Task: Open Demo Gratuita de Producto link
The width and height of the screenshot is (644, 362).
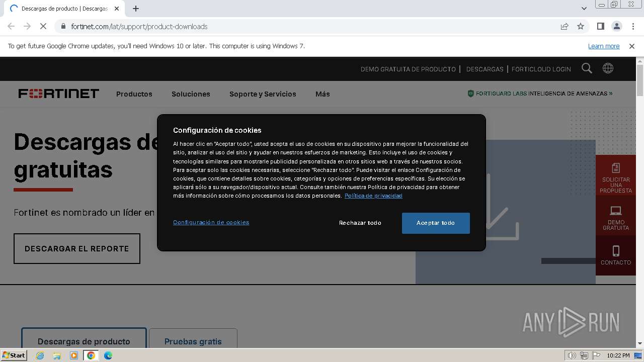Action: (x=408, y=69)
